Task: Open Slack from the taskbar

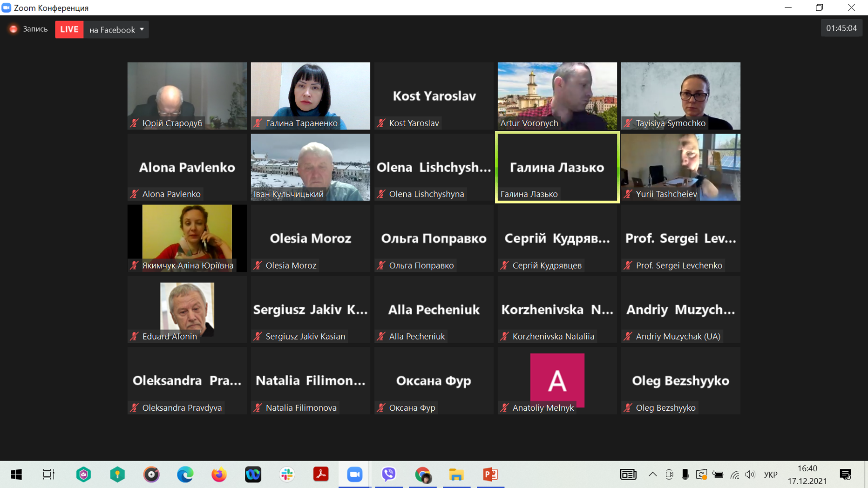Action: (287, 474)
